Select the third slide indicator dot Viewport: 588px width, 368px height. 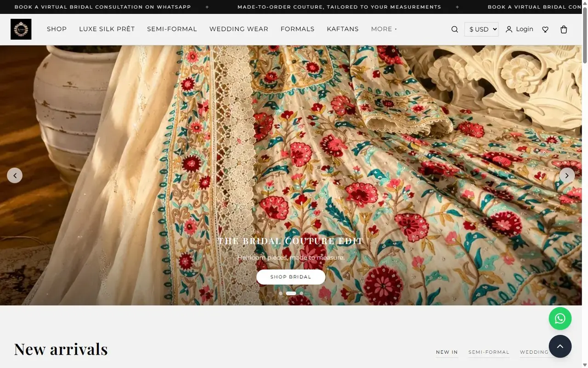(301, 293)
